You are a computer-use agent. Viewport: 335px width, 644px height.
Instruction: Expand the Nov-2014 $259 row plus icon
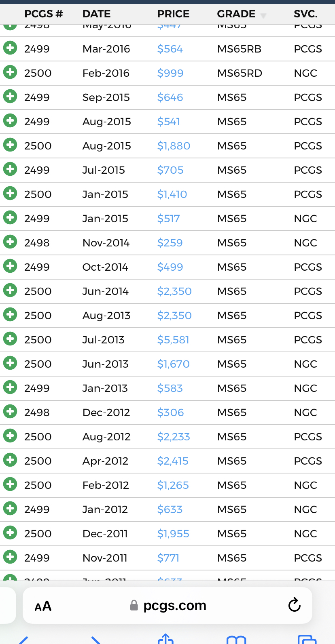10,242
